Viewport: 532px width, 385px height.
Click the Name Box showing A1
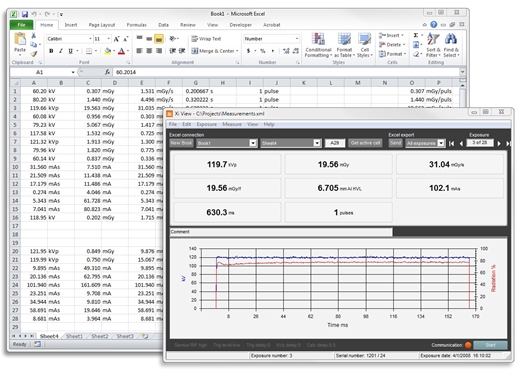40,72
